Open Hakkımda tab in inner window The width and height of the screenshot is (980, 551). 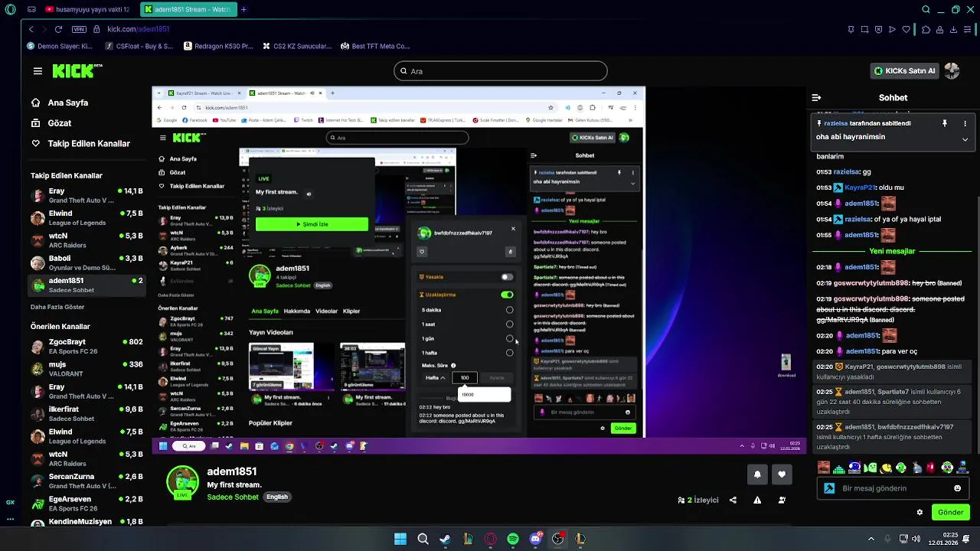297,311
